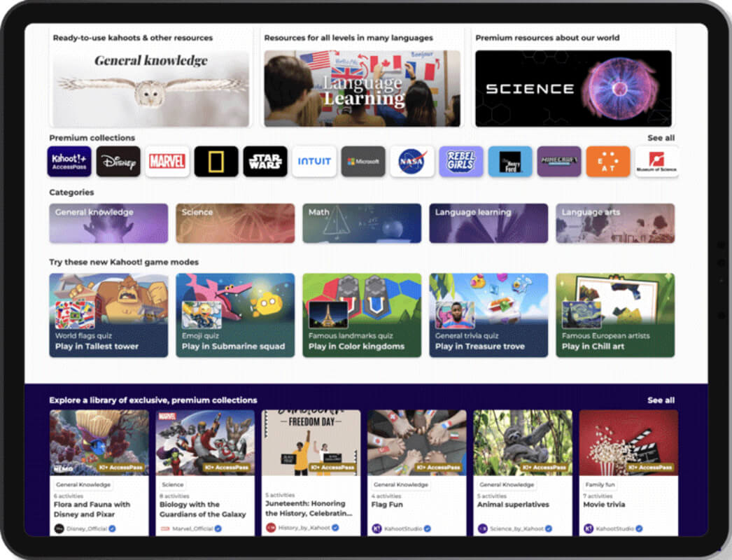The height and width of the screenshot is (560, 732).
Task: Open the Kahoot!+ AccessPass collection icon
Action: tap(69, 162)
